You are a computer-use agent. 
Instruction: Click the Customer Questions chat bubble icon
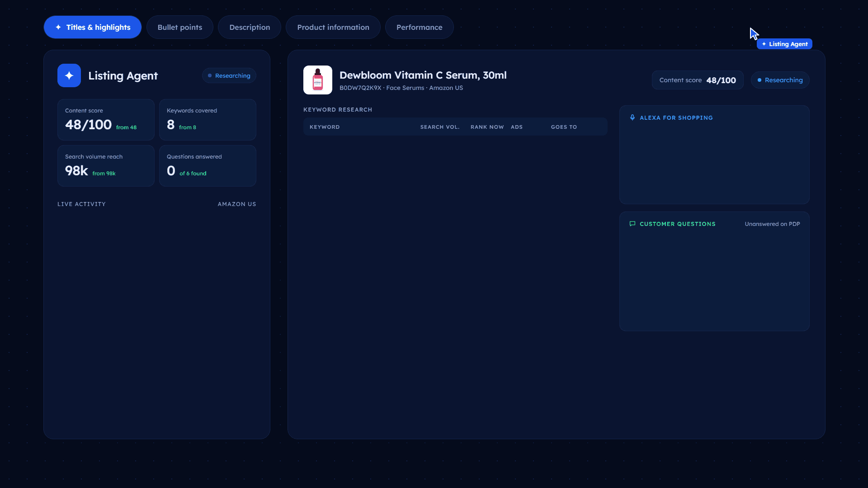point(632,224)
